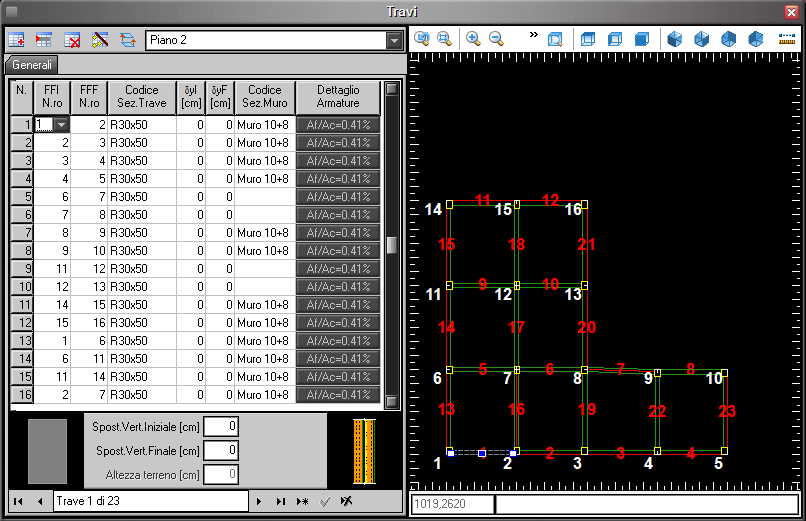Screen dimensions: 806x521
Task: Click the zoom extents icon
Action: point(422,39)
